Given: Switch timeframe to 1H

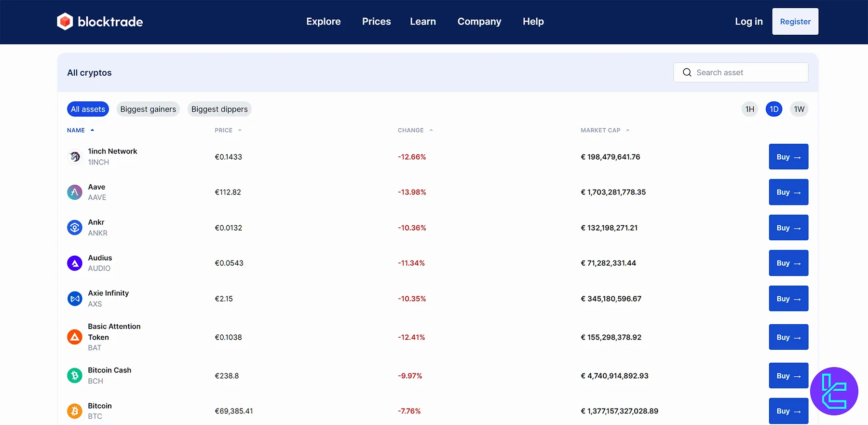Looking at the screenshot, I should click(750, 109).
